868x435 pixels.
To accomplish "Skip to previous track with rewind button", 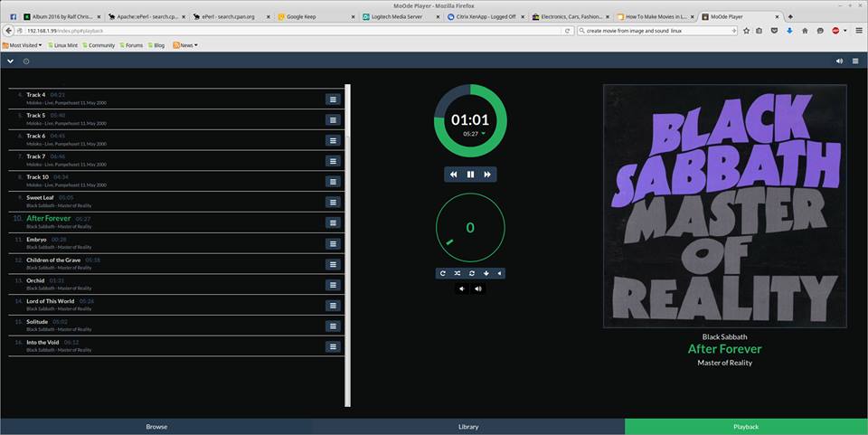I will (x=453, y=175).
